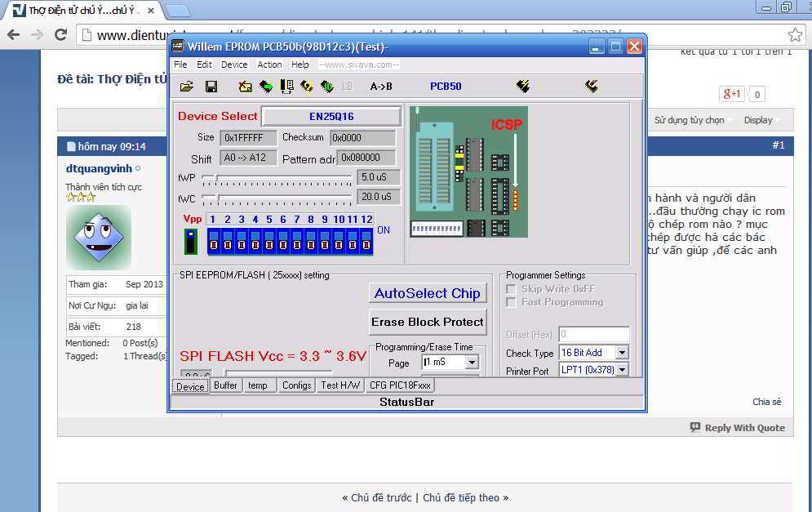Switch to the Configs tab

tap(296, 385)
